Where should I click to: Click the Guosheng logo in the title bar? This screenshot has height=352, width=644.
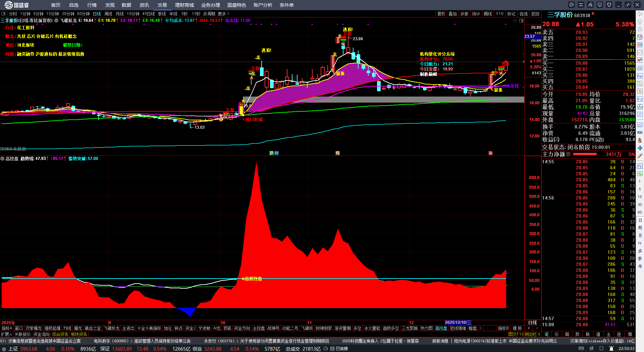coord(17,5)
